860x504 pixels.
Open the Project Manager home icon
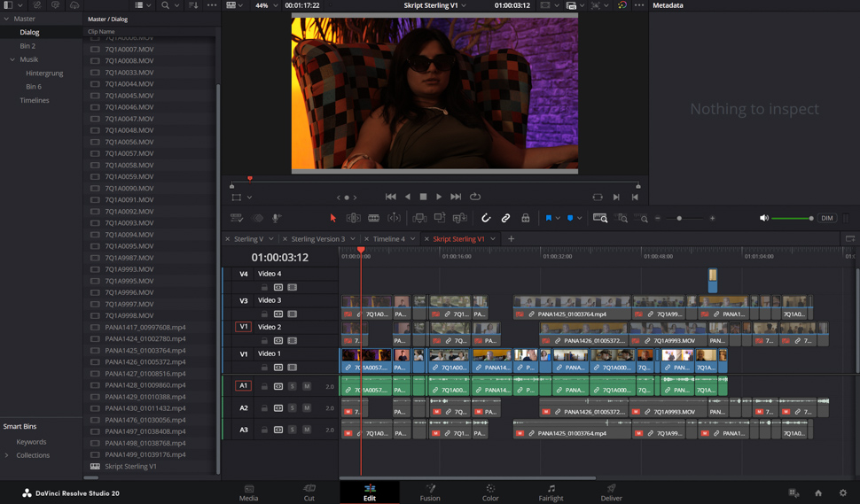coord(818,492)
